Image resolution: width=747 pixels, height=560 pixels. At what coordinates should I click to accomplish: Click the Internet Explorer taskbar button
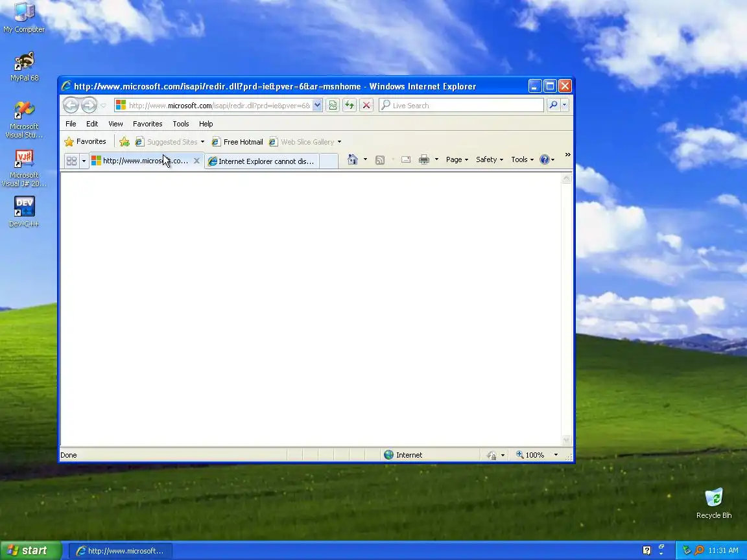[121, 551]
